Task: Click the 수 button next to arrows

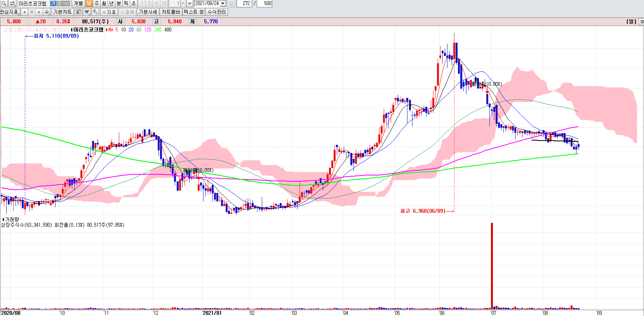Action: [47, 12]
